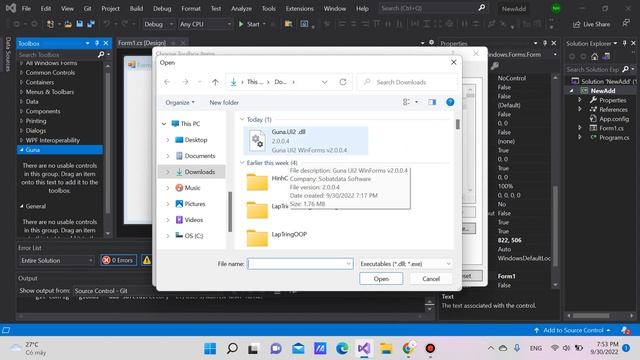This screenshot has width=640, height=360.
Task: Open the Debug menu in Visual Studio
Action: (162, 8)
